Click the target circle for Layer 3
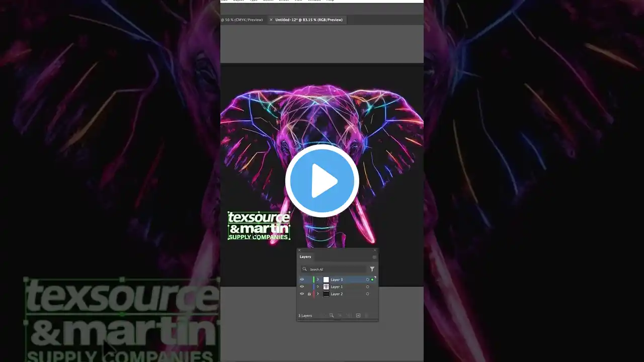644x362 pixels. (367, 280)
